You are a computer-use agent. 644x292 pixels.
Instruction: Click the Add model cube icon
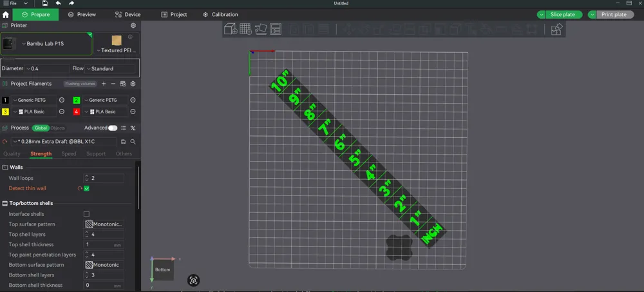(231, 29)
